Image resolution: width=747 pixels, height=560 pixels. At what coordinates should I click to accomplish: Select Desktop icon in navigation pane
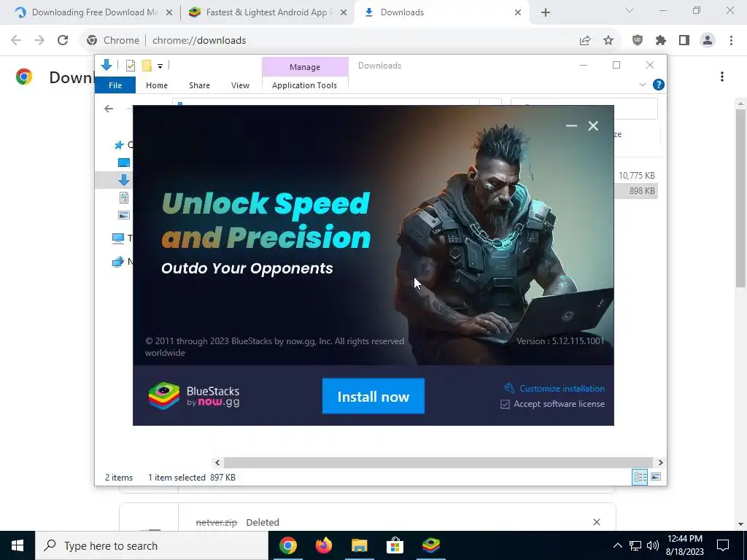tap(124, 163)
